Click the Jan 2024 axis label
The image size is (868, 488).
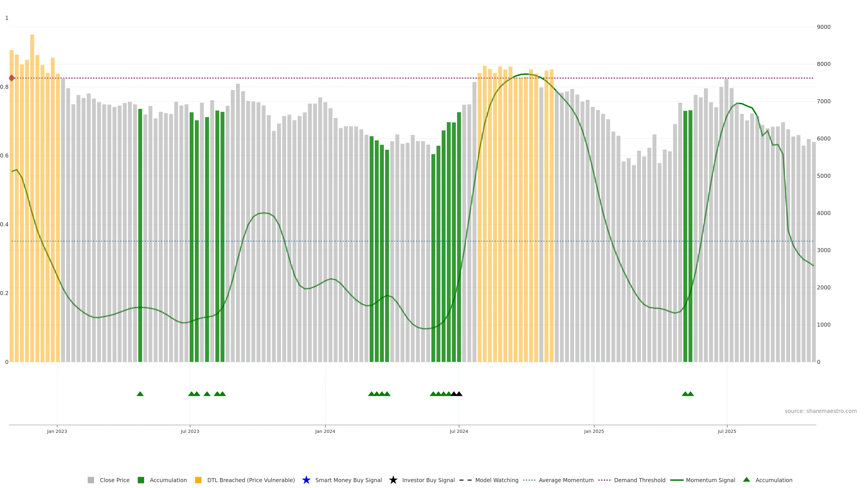click(x=325, y=432)
